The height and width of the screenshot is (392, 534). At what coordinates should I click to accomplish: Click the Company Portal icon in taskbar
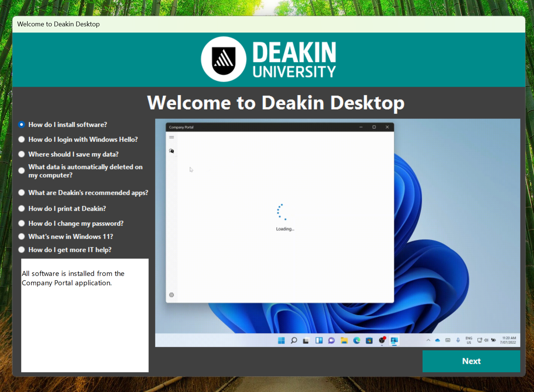point(394,340)
